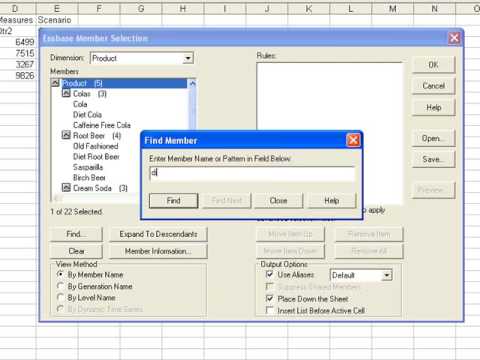The width and height of the screenshot is (480, 360).
Task: Collapse the Colas tree node icon
Action: point(66,93)
